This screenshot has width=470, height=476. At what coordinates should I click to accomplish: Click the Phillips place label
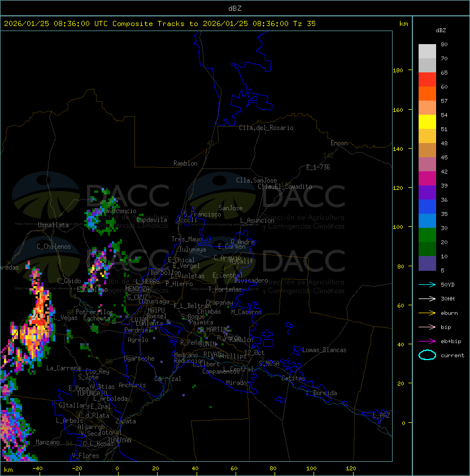[x=233, y=356]
